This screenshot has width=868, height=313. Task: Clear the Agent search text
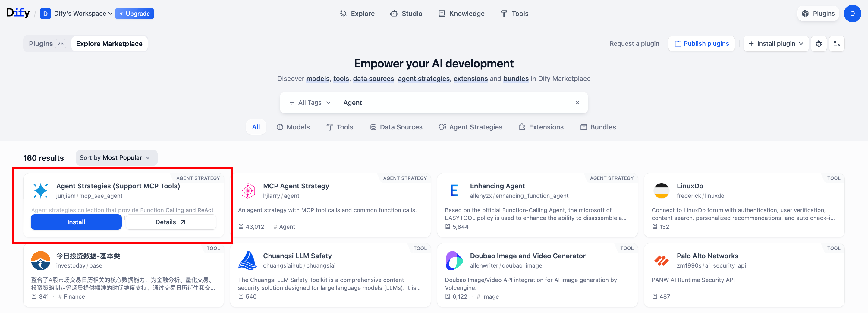click(577, 103)
